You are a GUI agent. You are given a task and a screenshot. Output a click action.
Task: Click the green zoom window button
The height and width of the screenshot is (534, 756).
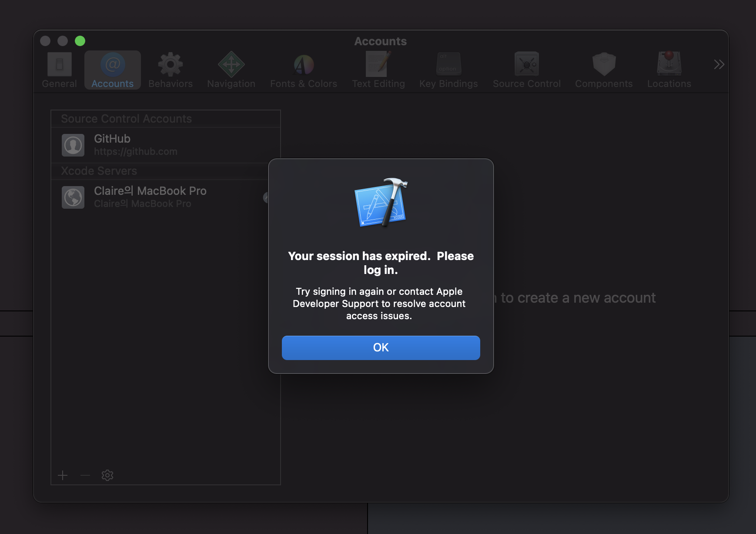click(x=80, y=41)
